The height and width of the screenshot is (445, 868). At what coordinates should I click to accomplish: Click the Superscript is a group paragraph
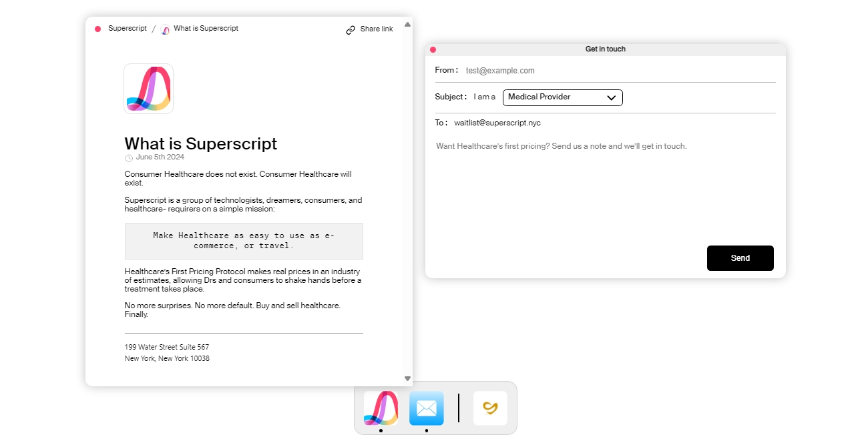243,204
